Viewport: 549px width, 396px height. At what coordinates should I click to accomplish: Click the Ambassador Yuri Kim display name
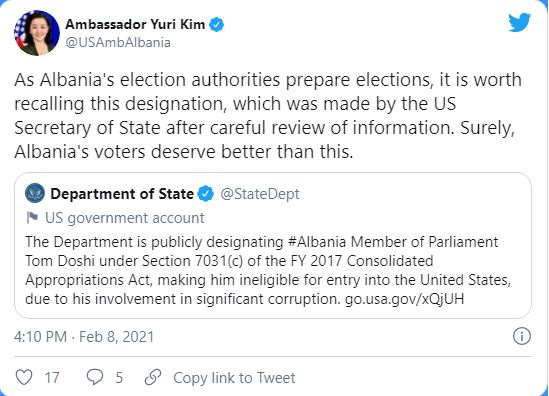tap(135, 24)
